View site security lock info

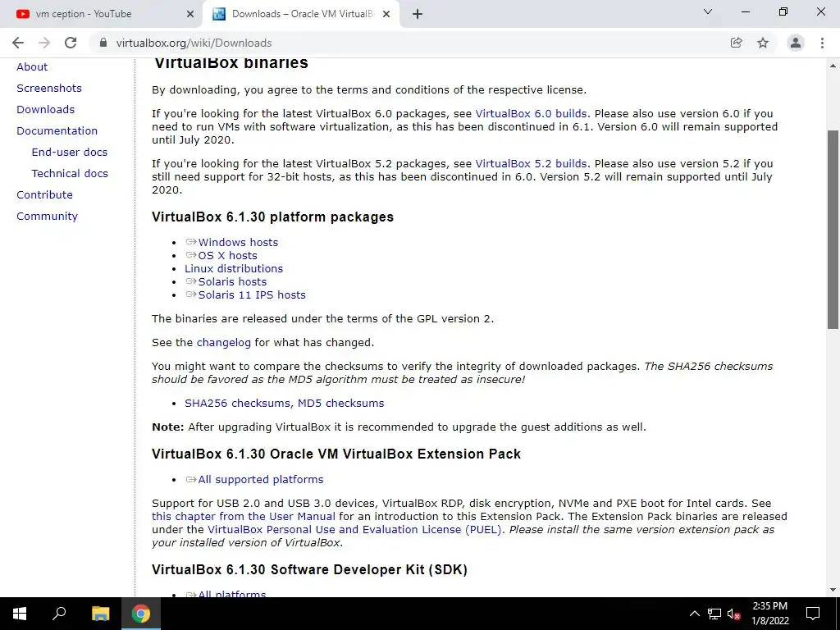(103, 43)
